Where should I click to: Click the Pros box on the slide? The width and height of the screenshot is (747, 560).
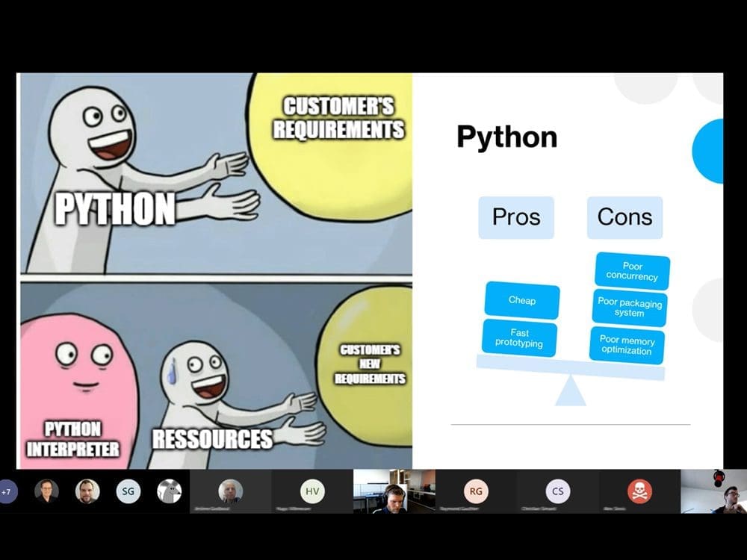point(516,217)
